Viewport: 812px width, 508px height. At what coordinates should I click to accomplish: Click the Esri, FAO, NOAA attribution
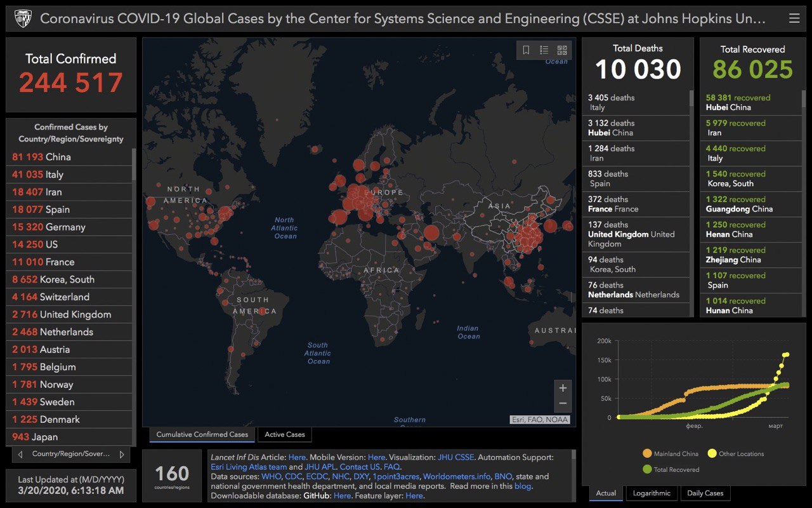540,420
